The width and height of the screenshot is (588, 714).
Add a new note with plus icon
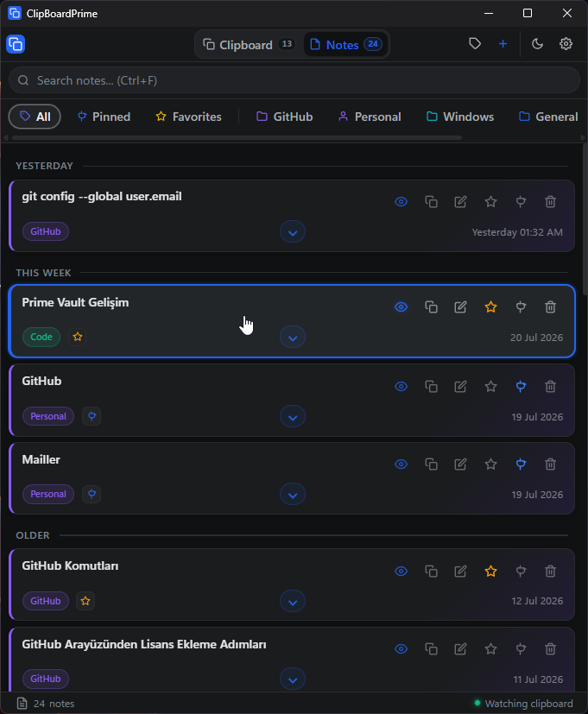pyautogui.click(x=503, y=44)
